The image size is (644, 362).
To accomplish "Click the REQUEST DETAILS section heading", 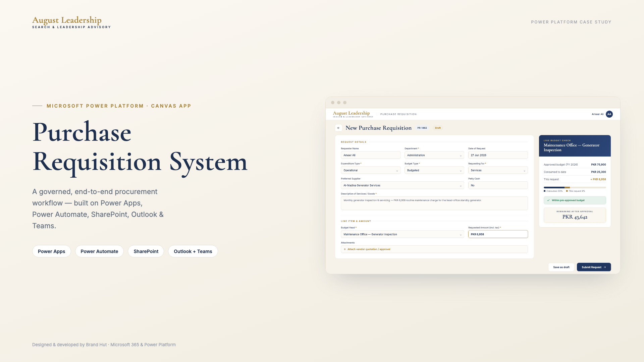I will (354, 142).
